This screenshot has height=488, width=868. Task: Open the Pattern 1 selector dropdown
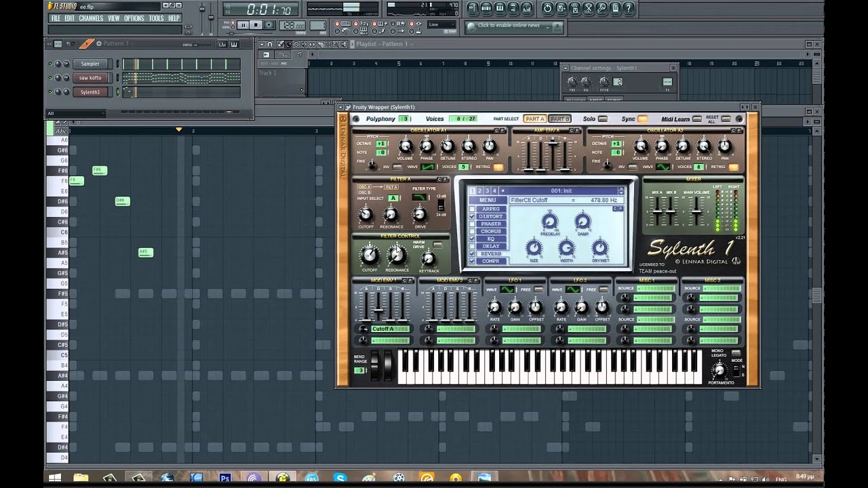coord(117,43)
